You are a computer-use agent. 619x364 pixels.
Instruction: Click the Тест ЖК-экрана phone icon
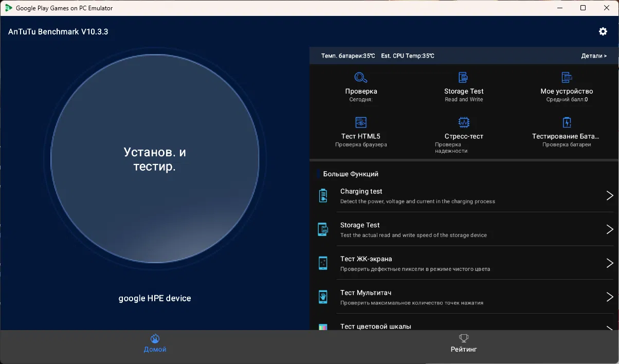point(323,263)
